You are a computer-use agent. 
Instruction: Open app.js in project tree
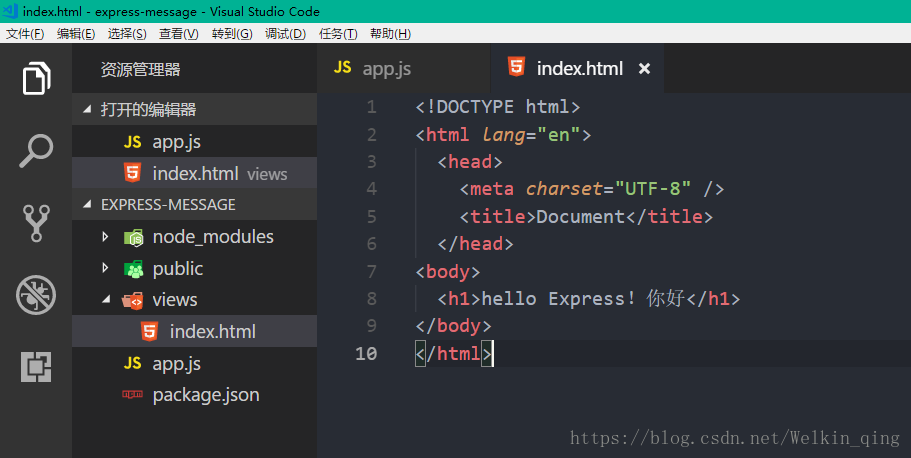pos(195,363)
